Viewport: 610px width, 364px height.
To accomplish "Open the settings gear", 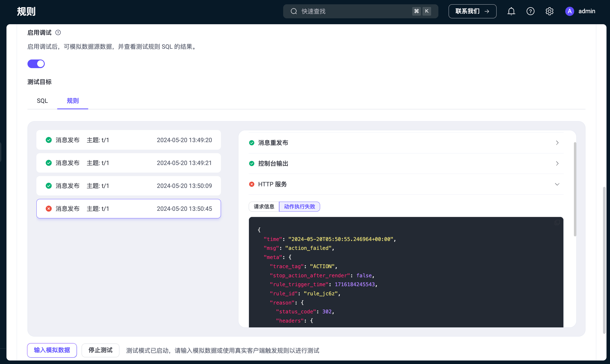I will (549, 11).
